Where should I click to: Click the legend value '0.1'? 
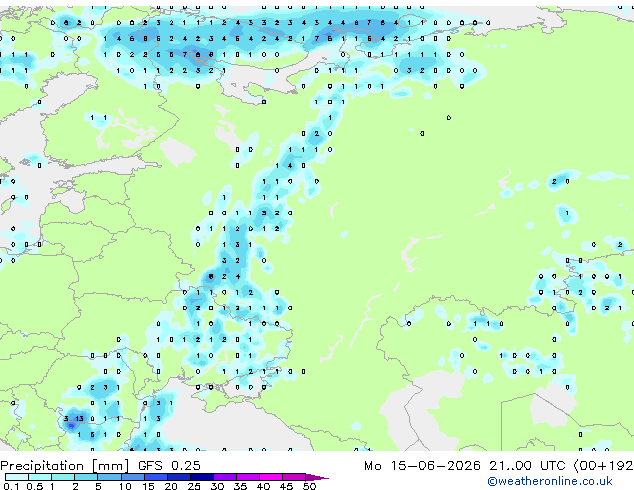point(11,486)
